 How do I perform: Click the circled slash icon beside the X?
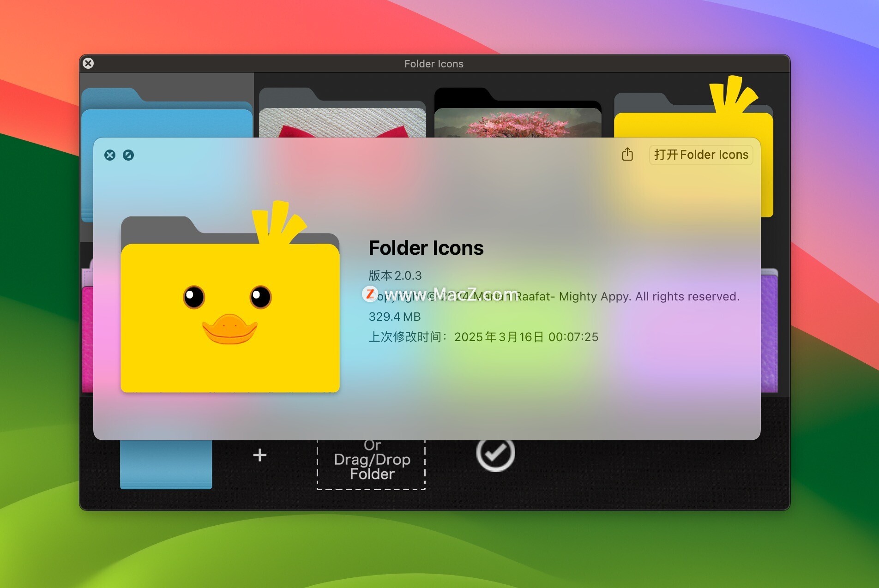[x=128, y=155]
